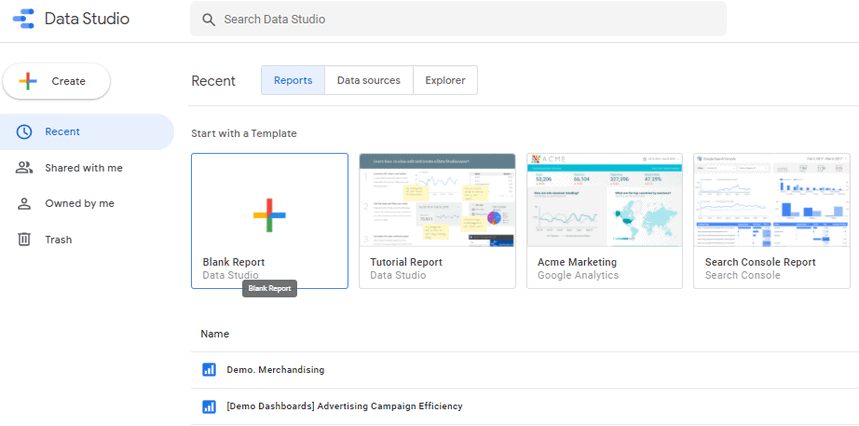Open the Tutorial Report template thumbnail

[x=437, y=200]
